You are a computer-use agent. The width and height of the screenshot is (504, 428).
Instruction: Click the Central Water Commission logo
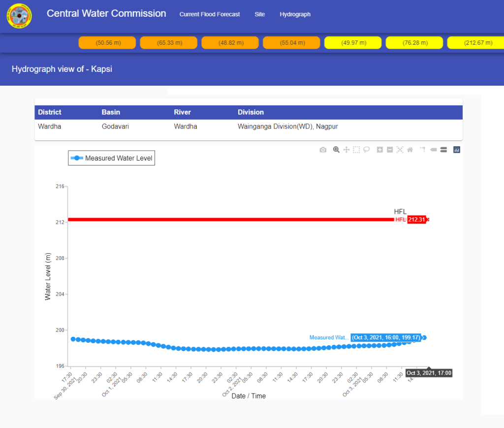(x=19, y=16)
